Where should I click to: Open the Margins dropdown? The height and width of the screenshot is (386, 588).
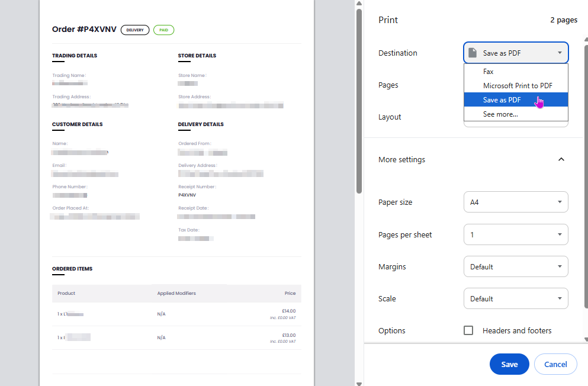515,266
